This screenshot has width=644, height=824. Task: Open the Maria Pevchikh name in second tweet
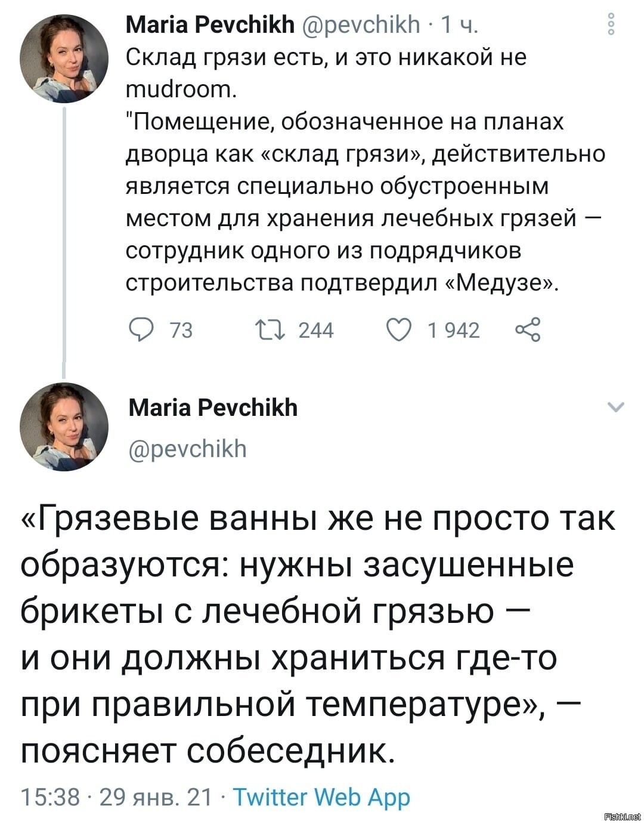click(x=213, y=409)
